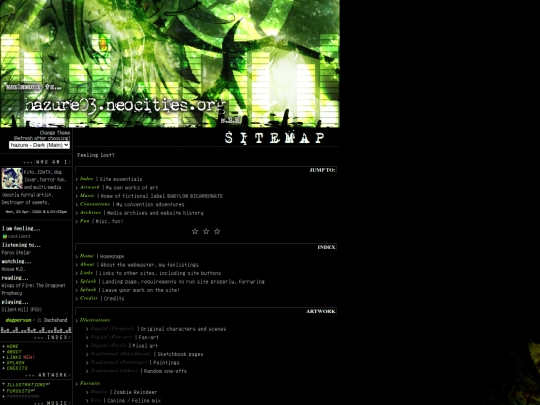Click the 'House M.D.' watching text
540x405 pixels.
point(13,269)
